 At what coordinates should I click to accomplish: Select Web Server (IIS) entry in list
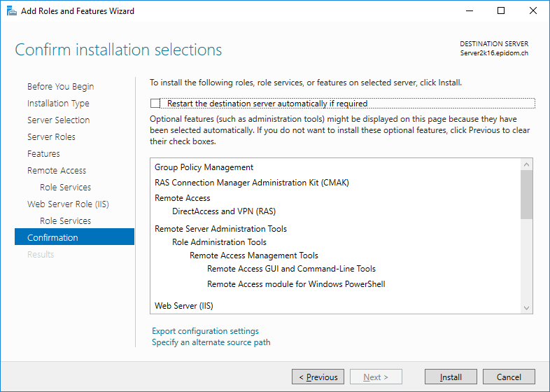[184, 306]
